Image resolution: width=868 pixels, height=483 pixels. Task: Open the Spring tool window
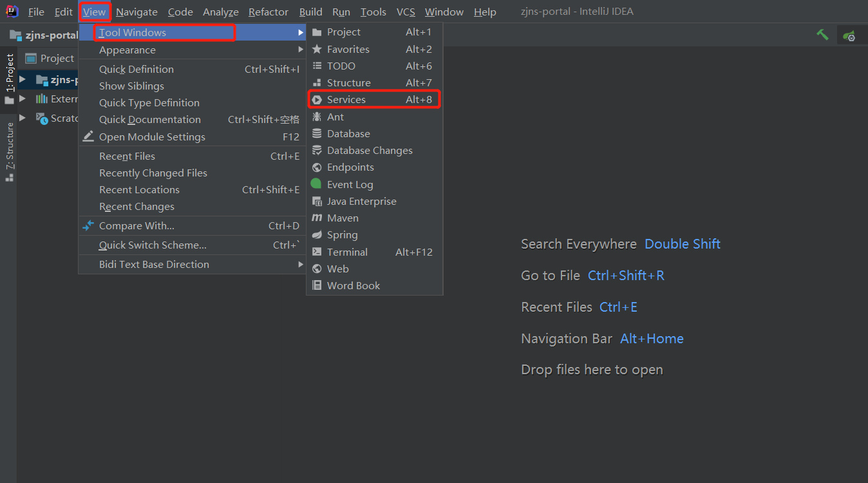pyautogui.click(x=374, y=234)
